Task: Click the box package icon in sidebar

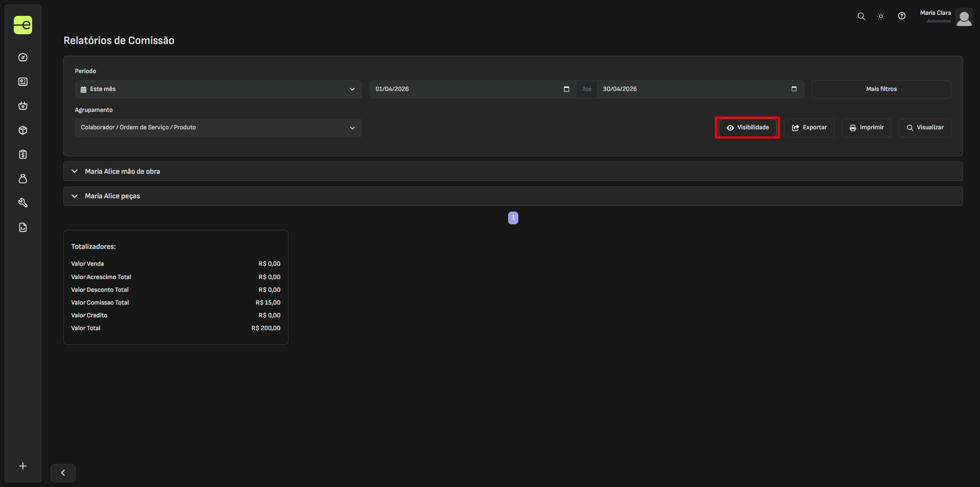Action: [x=23, y=130]
